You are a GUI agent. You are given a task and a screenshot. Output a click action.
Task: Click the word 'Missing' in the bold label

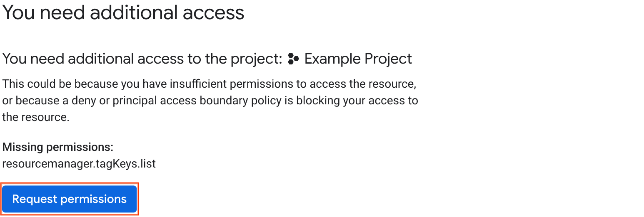(22, 147)
